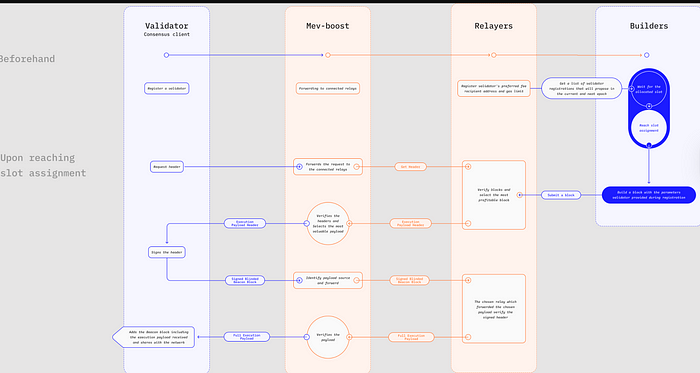700x373 pixels.
Task: Click the blue "Submit a block" pill
Action: point(561,195)
